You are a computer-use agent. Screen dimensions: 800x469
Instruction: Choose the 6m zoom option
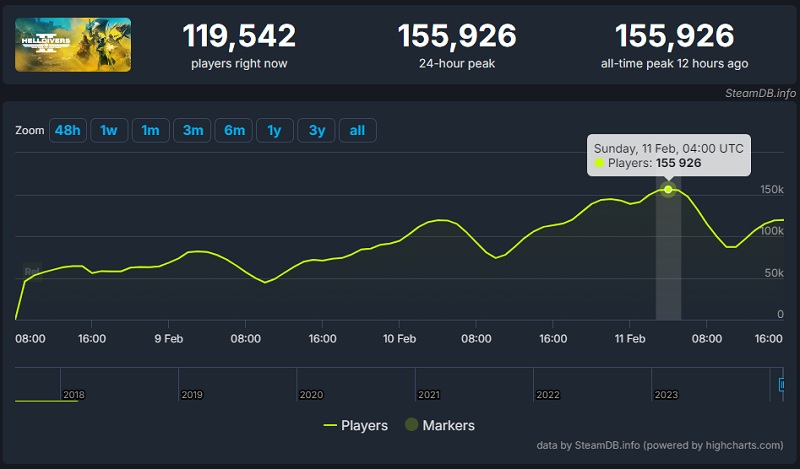pyautogui.click(x=234, y=131)
